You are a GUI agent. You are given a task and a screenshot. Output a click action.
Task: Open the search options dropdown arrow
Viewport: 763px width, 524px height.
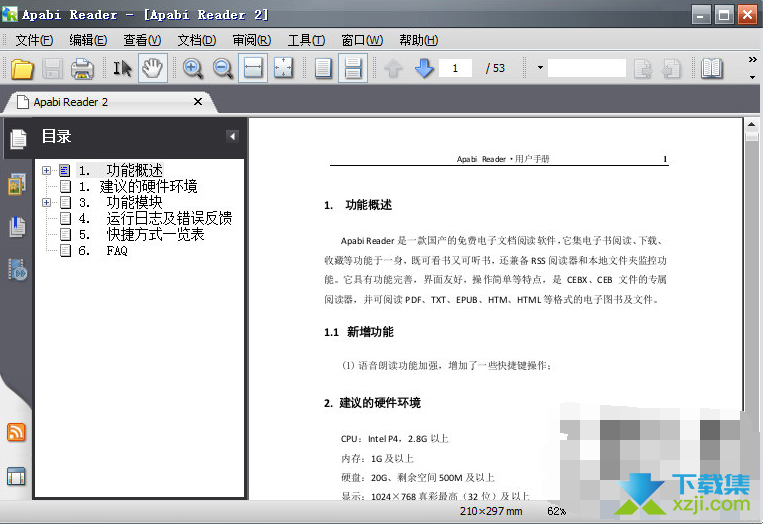point(540,68)
